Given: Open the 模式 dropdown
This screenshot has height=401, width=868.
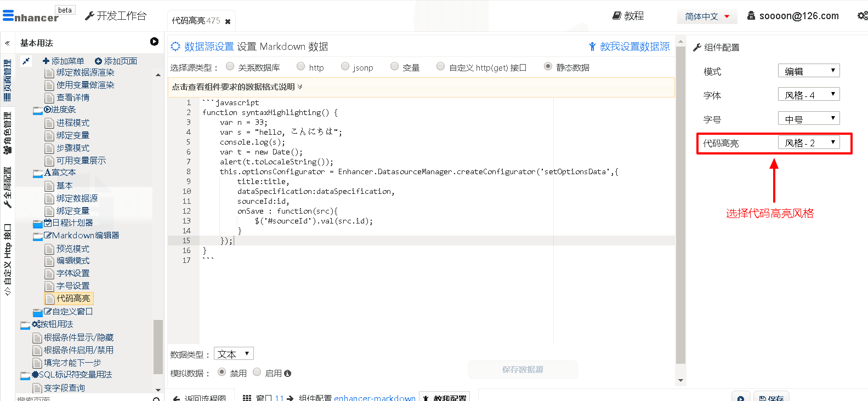Looking at the screenshot, I should pyautogui.click(x=809, y=71).
